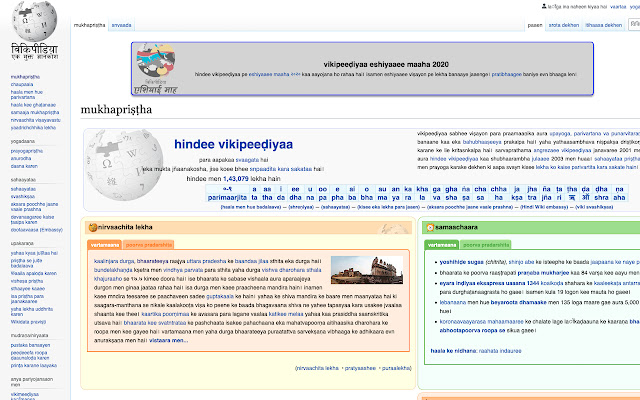
Task: Select index entry 'tra'
Action: coord(532,198)
